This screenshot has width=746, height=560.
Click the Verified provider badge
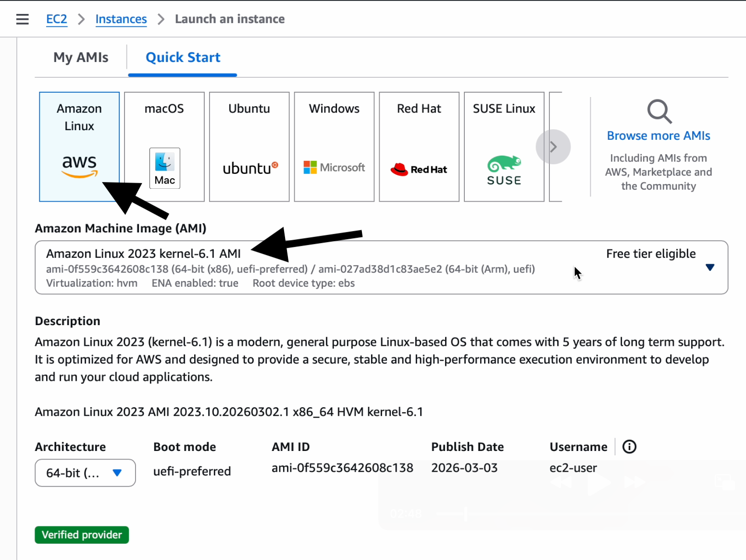[82, 535]
